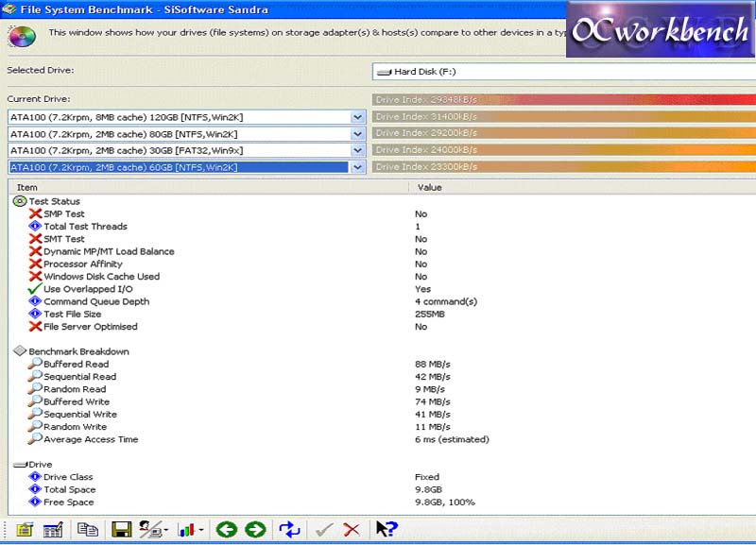Click the Drive group disk icon
756x545 pixels.
20,465
